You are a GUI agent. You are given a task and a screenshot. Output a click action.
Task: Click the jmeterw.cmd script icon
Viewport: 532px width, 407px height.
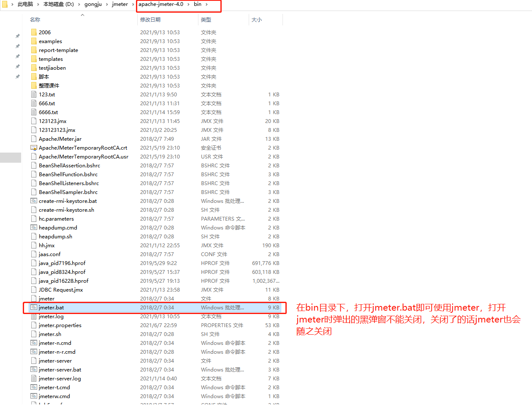(34, 396)
